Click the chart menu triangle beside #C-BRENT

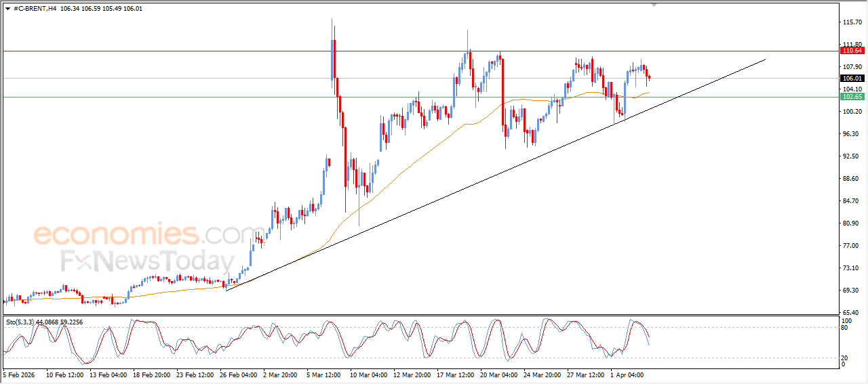(x=7, y=8)
